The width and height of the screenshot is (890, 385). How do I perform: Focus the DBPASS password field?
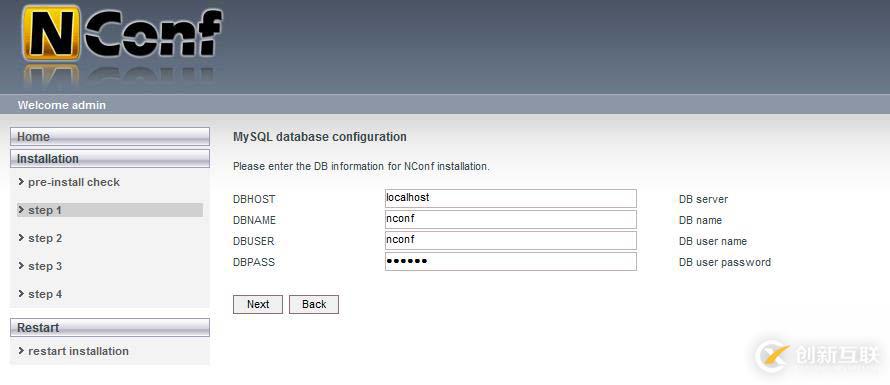pyautogui.click(x=510, y=262)
